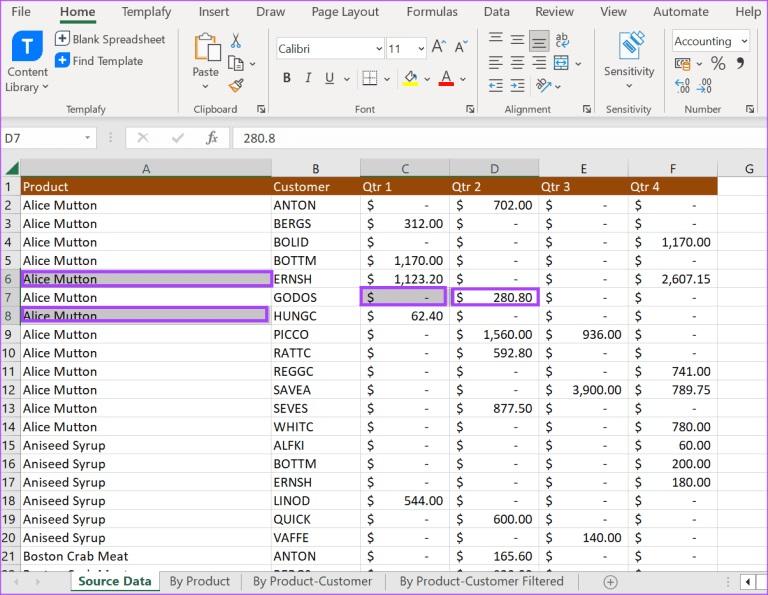
Task: Activate the Format Painter brush
Action: pyautogui.click(x=236, y=86)
